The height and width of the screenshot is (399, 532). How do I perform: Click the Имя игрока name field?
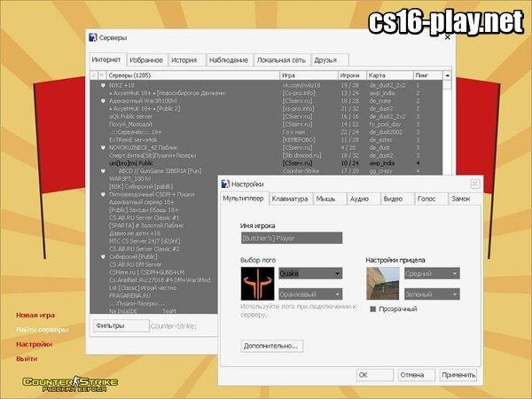tap(291, 239)
